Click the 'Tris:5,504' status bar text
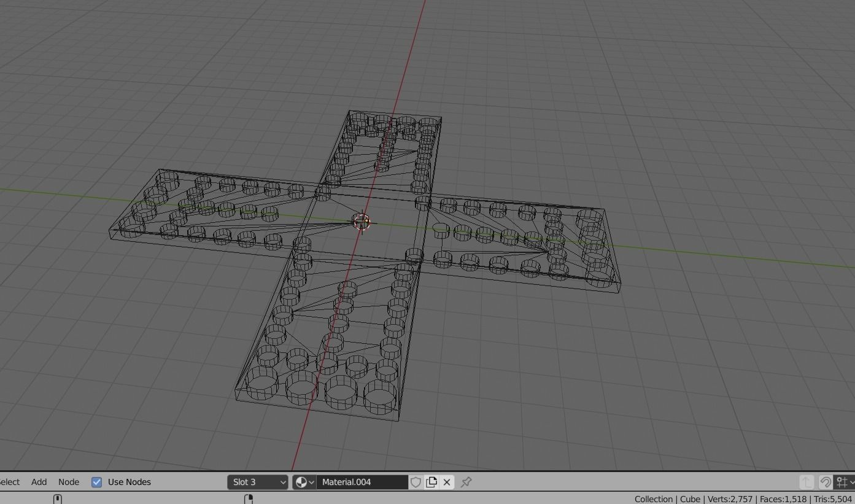855x504 pixels. (x=833, y=499)
